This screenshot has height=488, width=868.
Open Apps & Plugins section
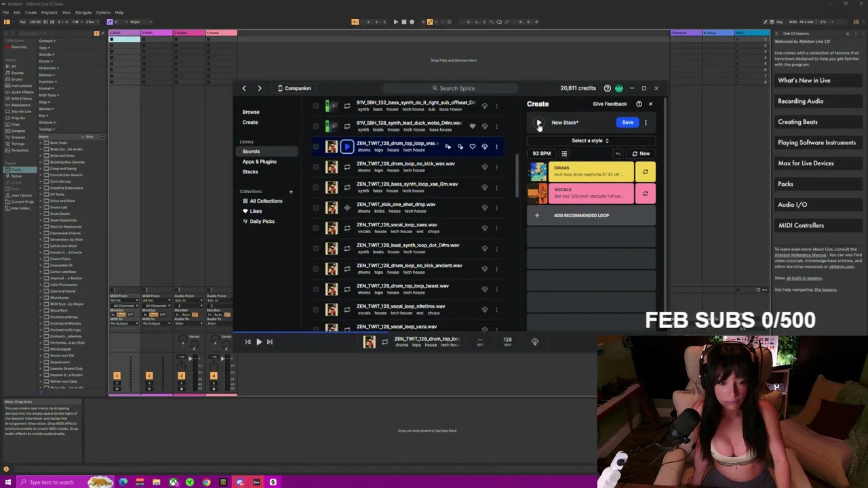click(259, 161)
